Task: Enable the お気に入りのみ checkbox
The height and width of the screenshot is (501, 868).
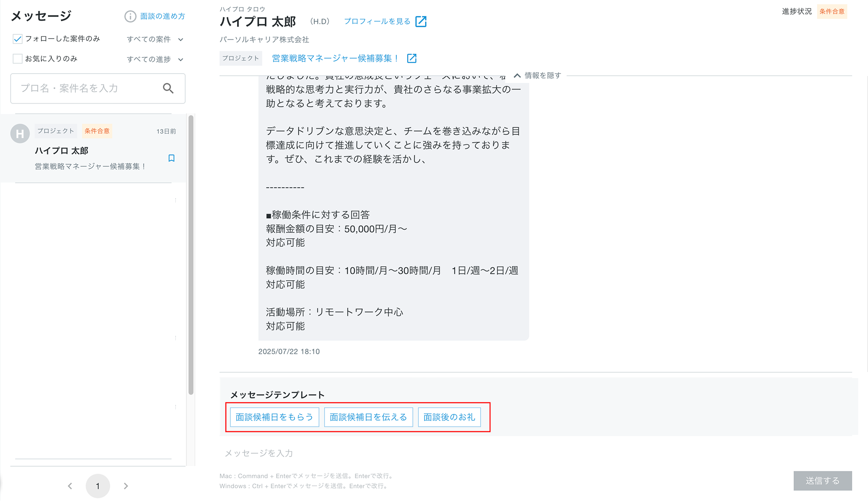Action: (18, 59)
